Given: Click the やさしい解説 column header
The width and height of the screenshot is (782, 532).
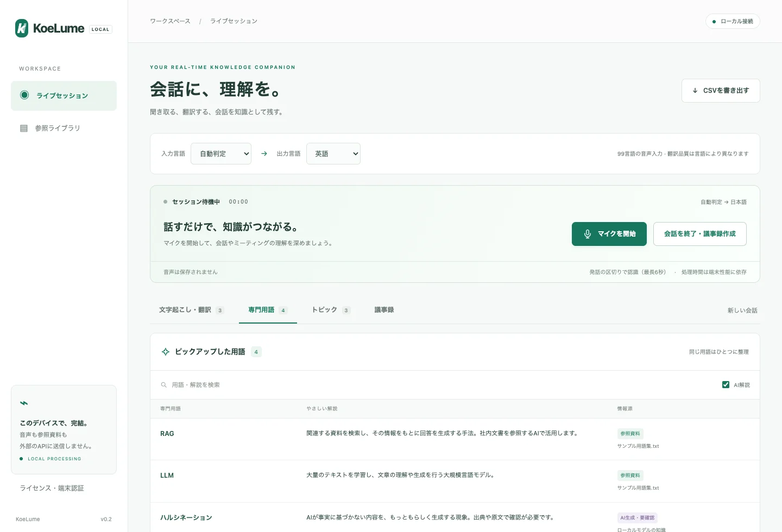Looking at the screenshot, I should 322,409.
